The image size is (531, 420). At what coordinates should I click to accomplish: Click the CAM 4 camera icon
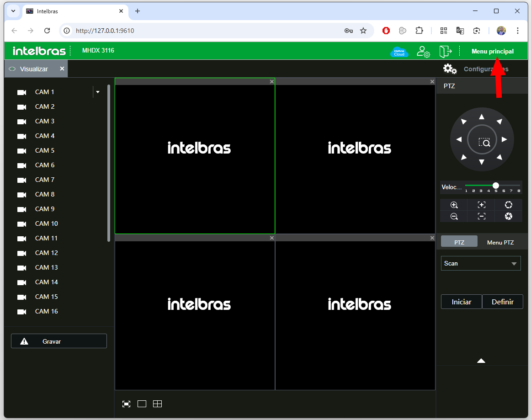(x=21, y=136)
